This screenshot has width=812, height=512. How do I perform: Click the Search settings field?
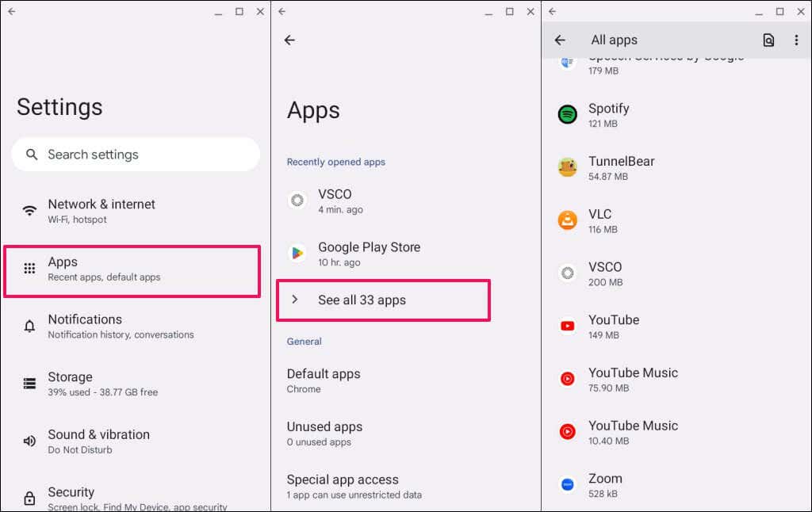tap(136, 155)
